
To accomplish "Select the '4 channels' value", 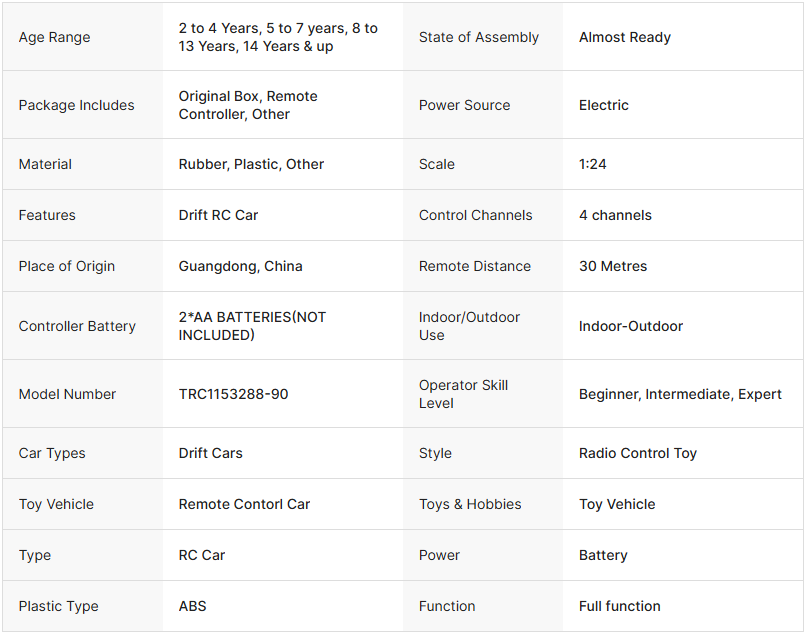I will [615, 215].
